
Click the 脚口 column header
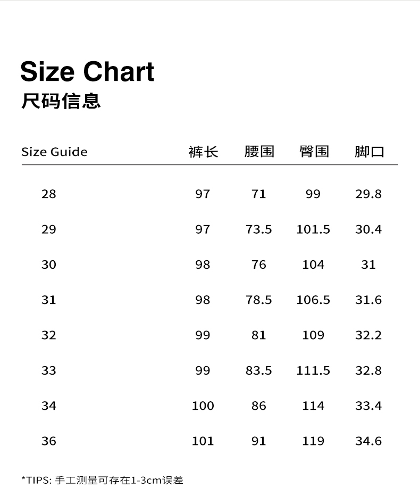point(369,152)
